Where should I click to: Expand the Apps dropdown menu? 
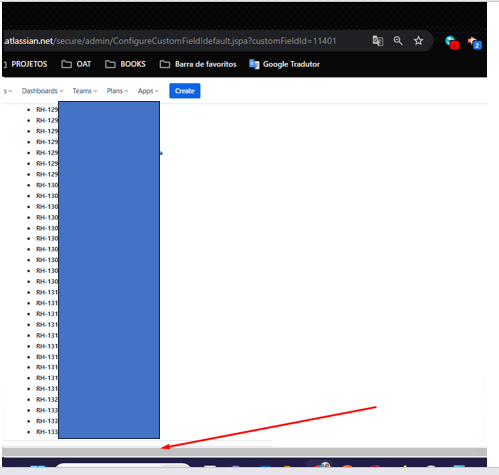point(148,91)
